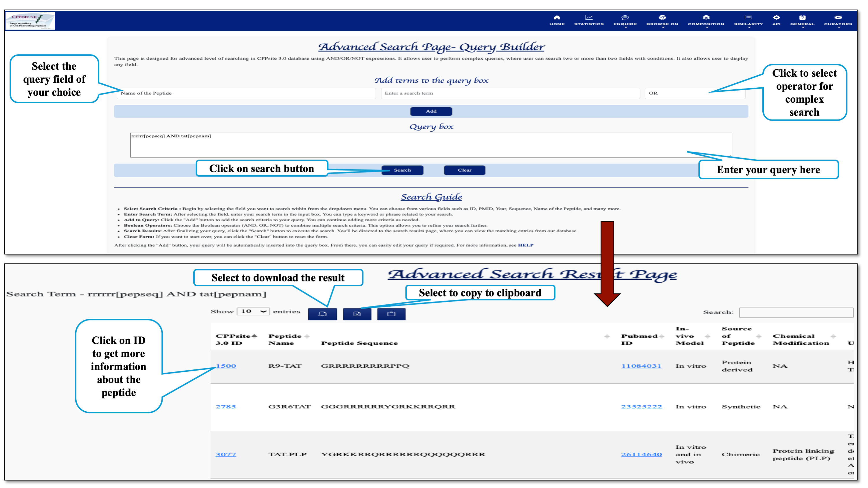Sort table by CPPsite 3.0 ID arrow

pyautogui.click(x=254, y=336)
